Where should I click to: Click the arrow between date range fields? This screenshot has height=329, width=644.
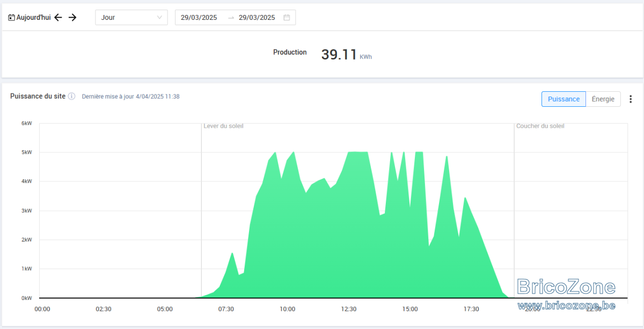[x=231, y=17]
